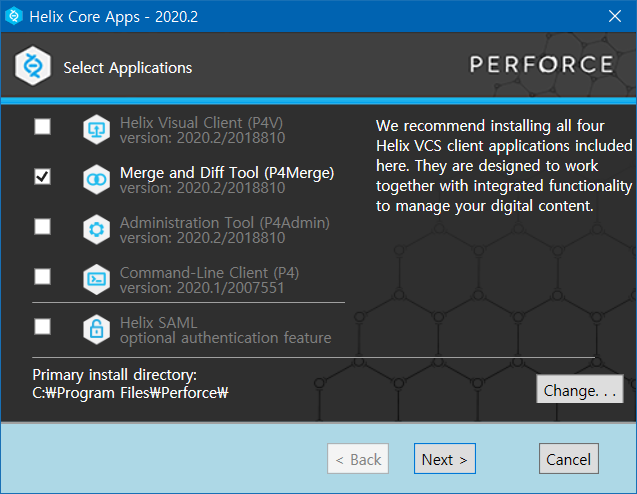Click the Helix logo beside Select Applications
This screenshot has width=637, height=494.
coord(32,65)
